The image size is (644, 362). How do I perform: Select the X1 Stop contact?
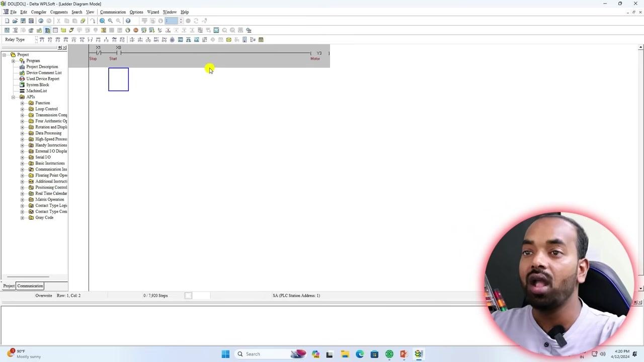[x=98, y=53]
